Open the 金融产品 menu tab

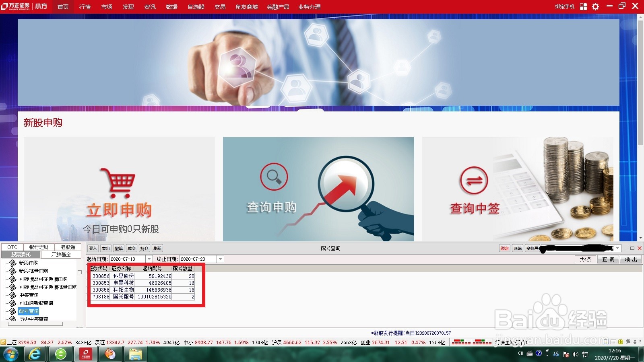pyautogui.click(x=278, y=7)
